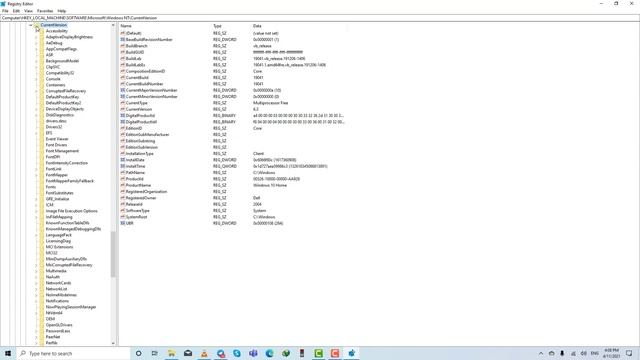Expand the Console key
This screenshot has width=640, height=360.
36,79
